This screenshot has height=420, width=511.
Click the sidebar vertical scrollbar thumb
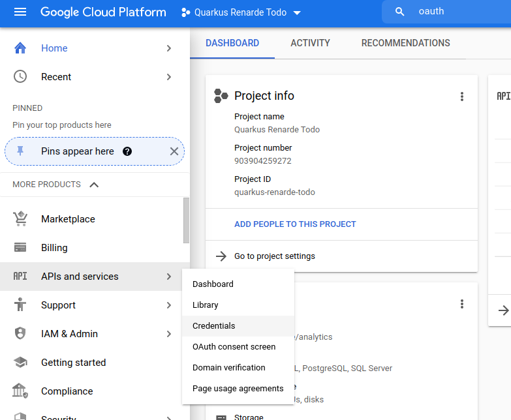[186, 220]
